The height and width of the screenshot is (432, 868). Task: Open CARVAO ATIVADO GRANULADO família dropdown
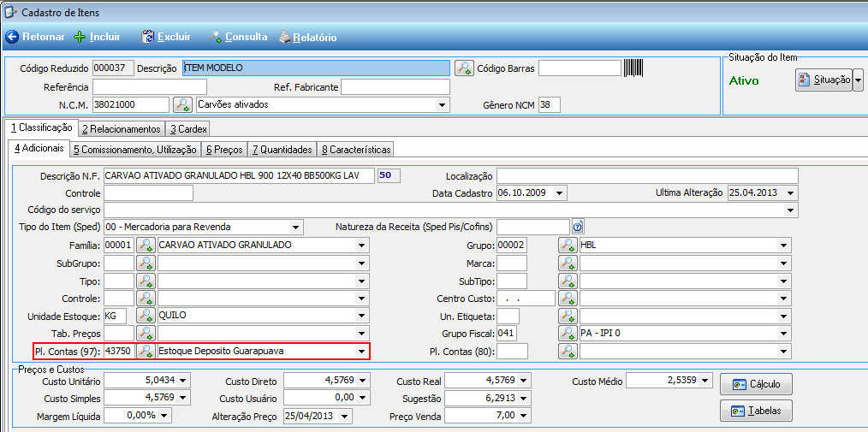pyautogui.click(x=362, y=245)
